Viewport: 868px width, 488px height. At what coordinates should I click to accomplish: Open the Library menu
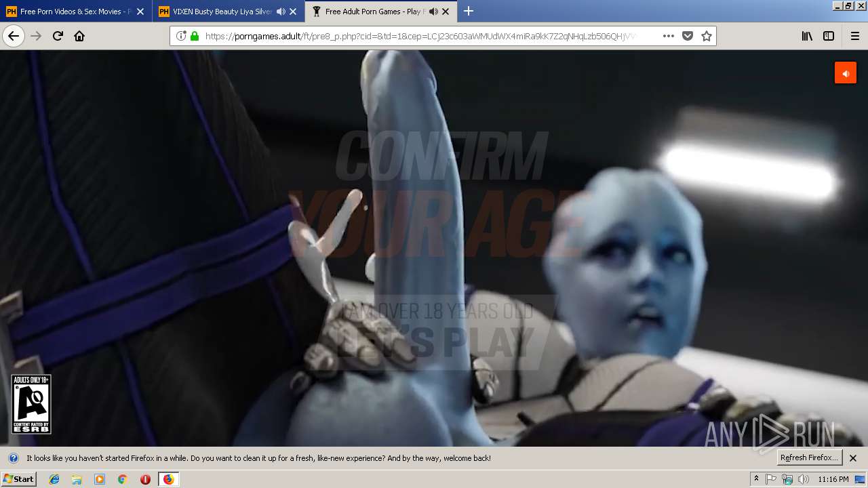click(x=807, y=36)
